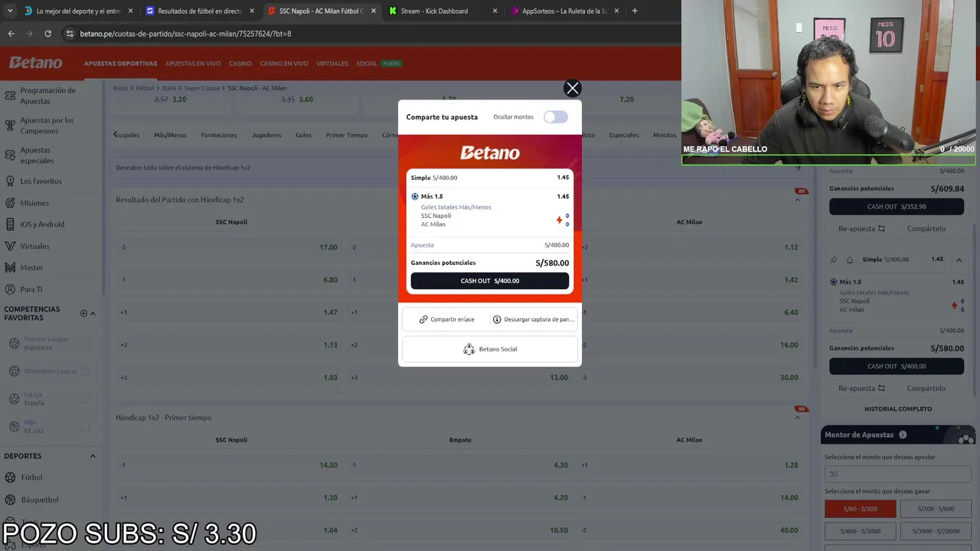Select the Goles market tab
Screen dimensions: 980x551
coord(303,135)
